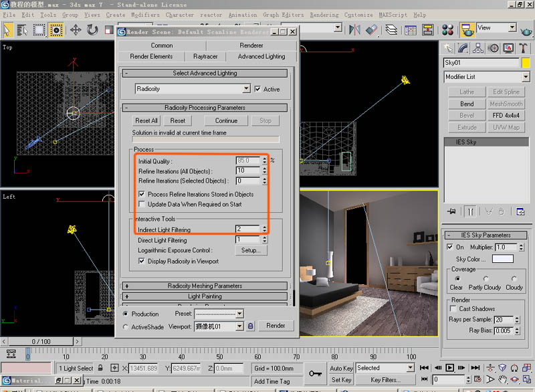Open the Selected key filter dropdown
This screenshot has height=392, width=535.
411,367
